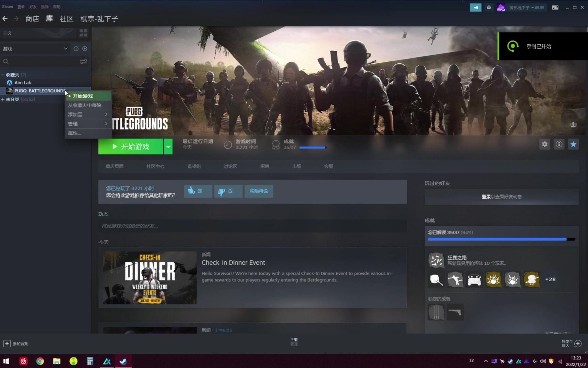
Task: Open advanced filter settings icon
Action: [x=83, y=62]
